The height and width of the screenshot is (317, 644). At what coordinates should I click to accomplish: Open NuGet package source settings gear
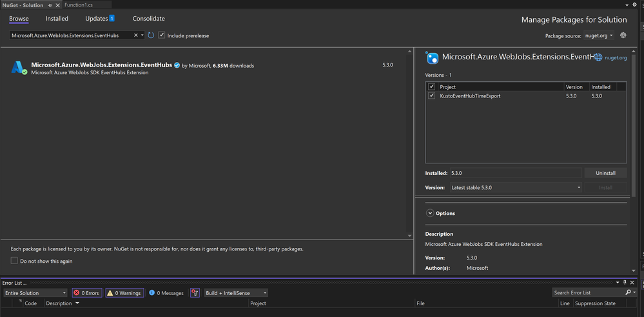(x=623, y=36)
